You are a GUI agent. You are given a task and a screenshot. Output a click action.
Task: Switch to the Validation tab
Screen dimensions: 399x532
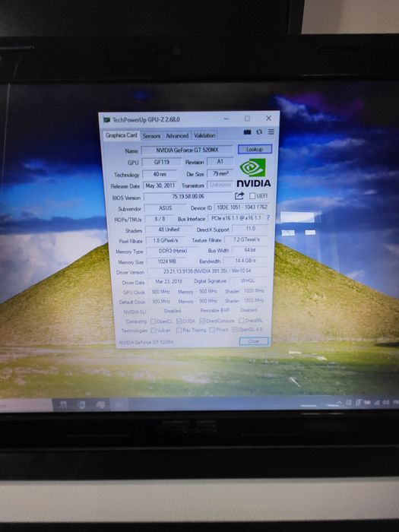[x=204, y=135]
